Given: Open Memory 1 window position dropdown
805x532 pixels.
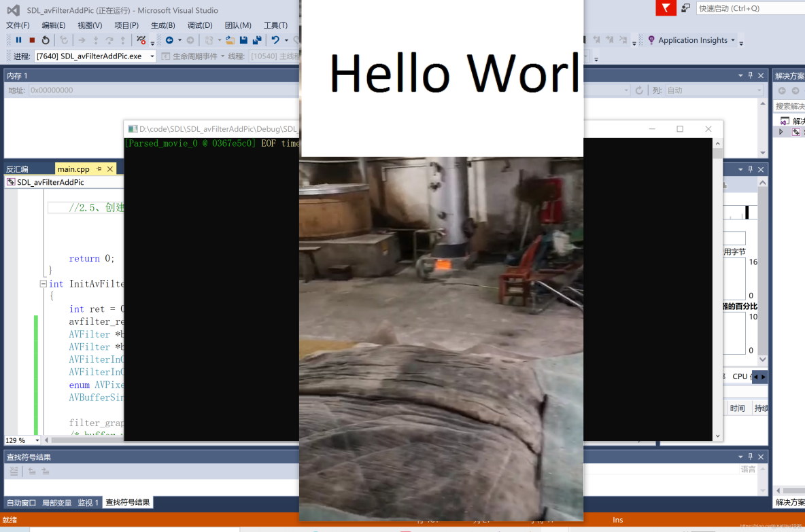Looking at the screenshot, I should [x=740, y=75].
